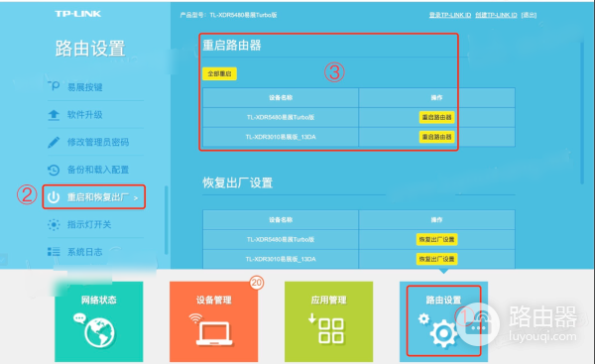Image resolution: width=595 pixels, height=364 pixels.
Task: Click the 恢复出厂设置 section heading
Action: click(238, 182)
